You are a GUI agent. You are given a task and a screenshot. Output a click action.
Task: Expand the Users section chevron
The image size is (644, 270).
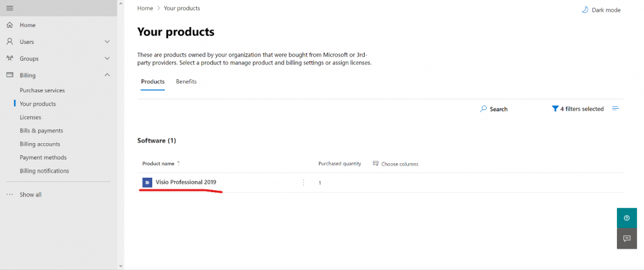click(107, 42)
